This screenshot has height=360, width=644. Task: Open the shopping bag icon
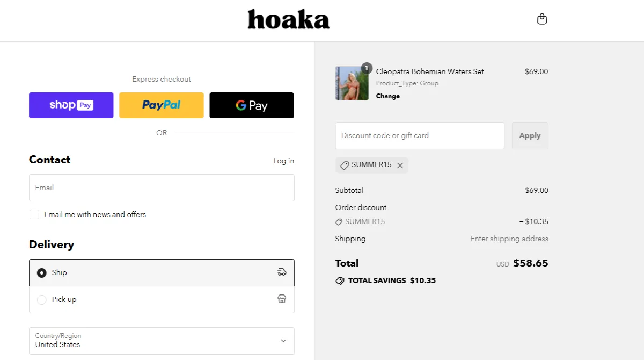[x=542, y=18]
